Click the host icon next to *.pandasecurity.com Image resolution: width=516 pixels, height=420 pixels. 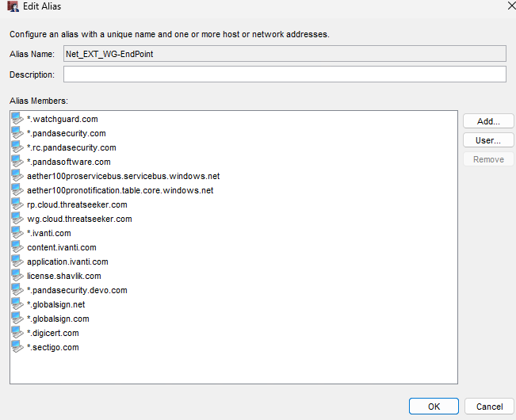[x=17, y=133]
